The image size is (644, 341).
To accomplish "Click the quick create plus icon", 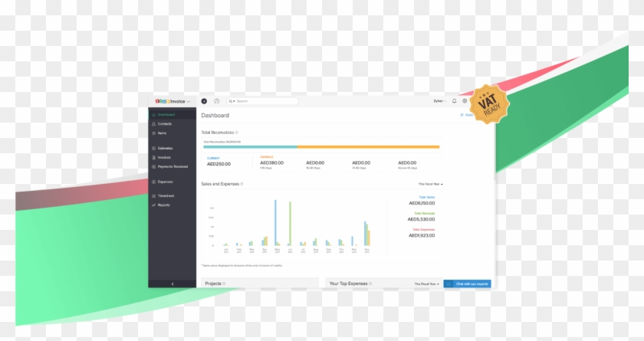I will [204, 100].
